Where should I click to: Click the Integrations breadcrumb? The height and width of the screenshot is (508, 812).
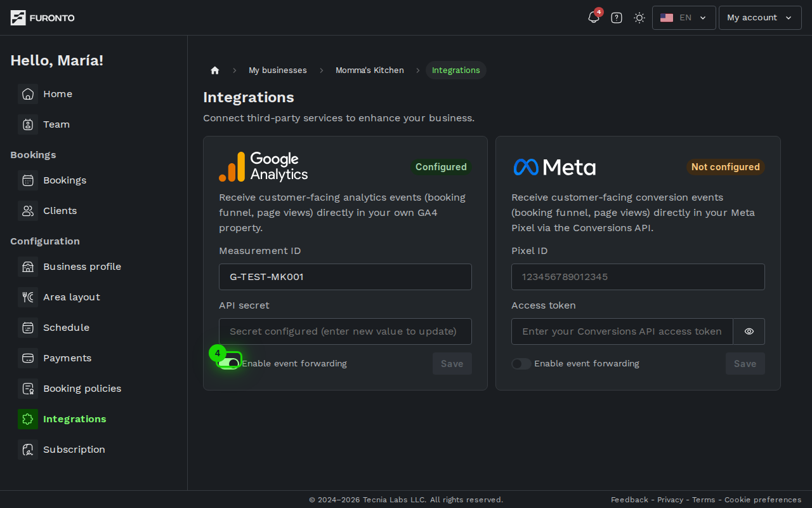pyautogui.click(x=456, y=70)
